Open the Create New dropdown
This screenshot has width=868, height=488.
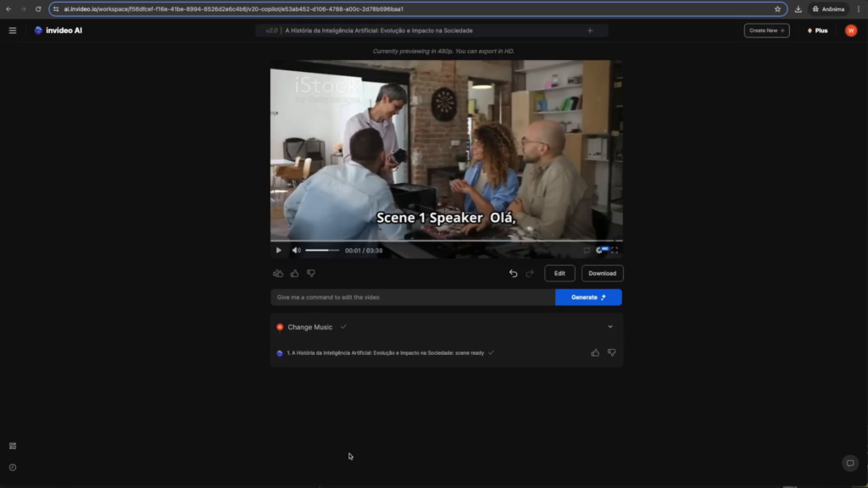coord(766,30)
